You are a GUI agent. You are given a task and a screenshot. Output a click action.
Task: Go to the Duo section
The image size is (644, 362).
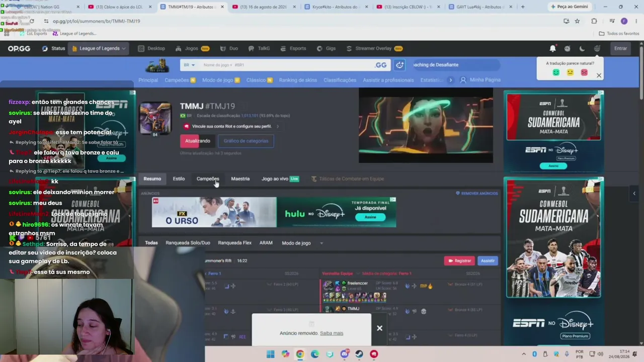pos(229,48)
